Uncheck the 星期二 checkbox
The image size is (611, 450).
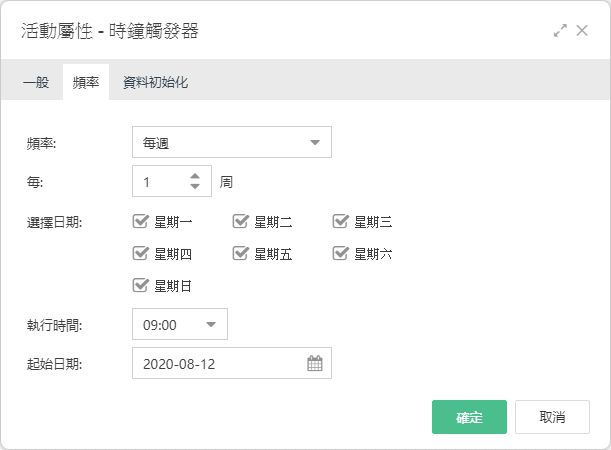(240, 221)
